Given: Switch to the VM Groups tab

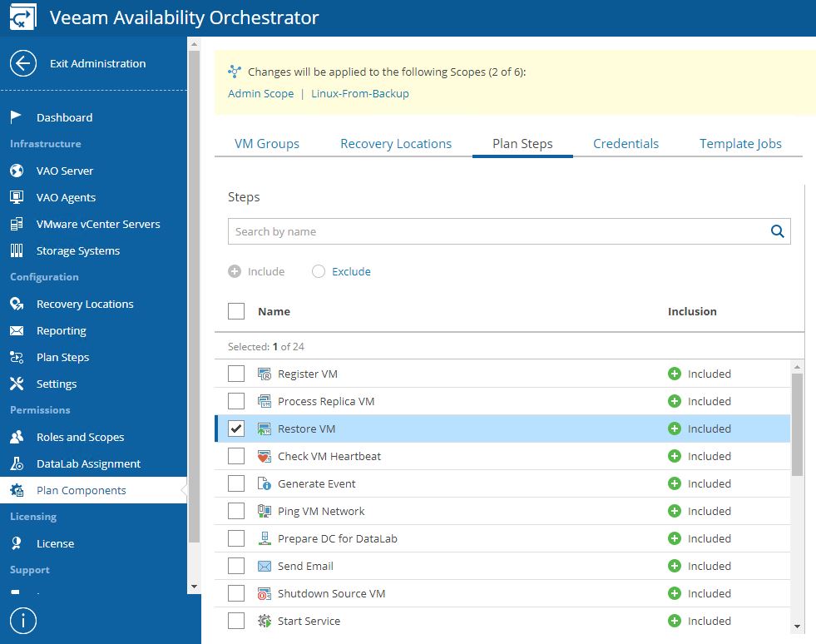Looking at the screenshot, I should (x=267, y=144).
